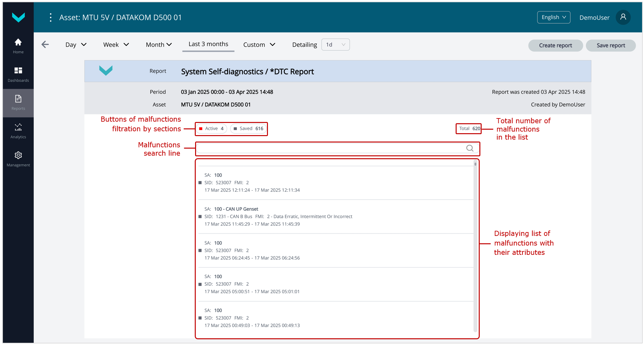This screenshot has width=644, height=346.
Task: Toggle the Saved malfunctions filter
Action: (249, 129)
